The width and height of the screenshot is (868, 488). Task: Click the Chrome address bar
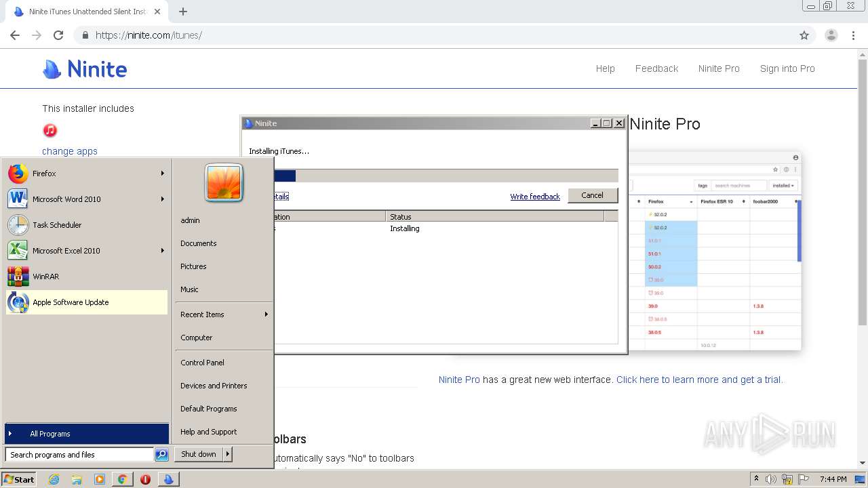pyautogui.click(x=444, y=35)
